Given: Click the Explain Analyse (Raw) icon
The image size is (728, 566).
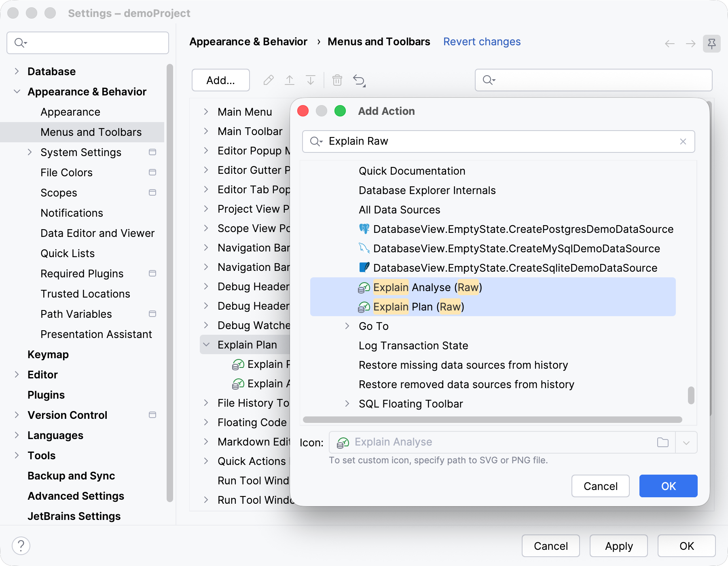Looking at the screenshot, I should click(x=364, y=287).
